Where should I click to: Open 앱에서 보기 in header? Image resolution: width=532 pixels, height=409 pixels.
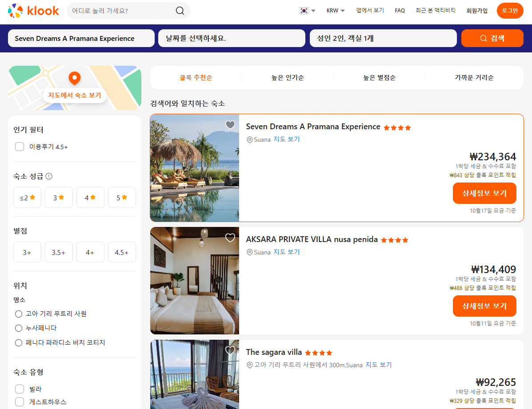[370, 11]
